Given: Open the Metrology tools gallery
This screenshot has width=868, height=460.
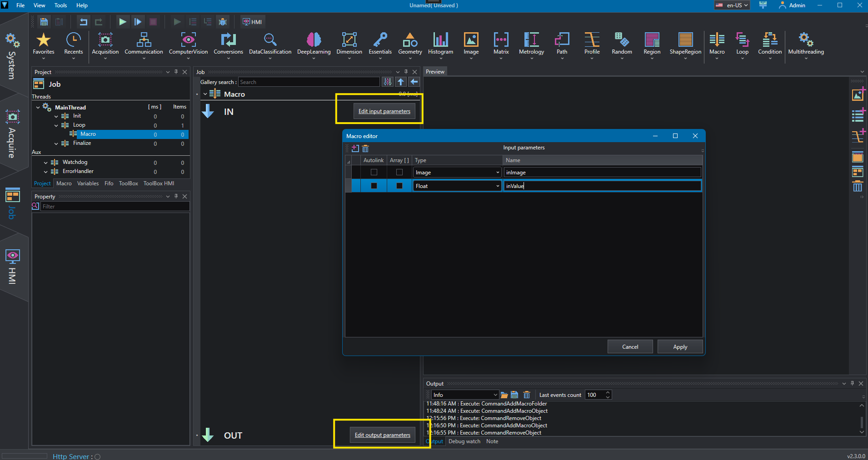Looking at the screenshot, I should 531,44.
